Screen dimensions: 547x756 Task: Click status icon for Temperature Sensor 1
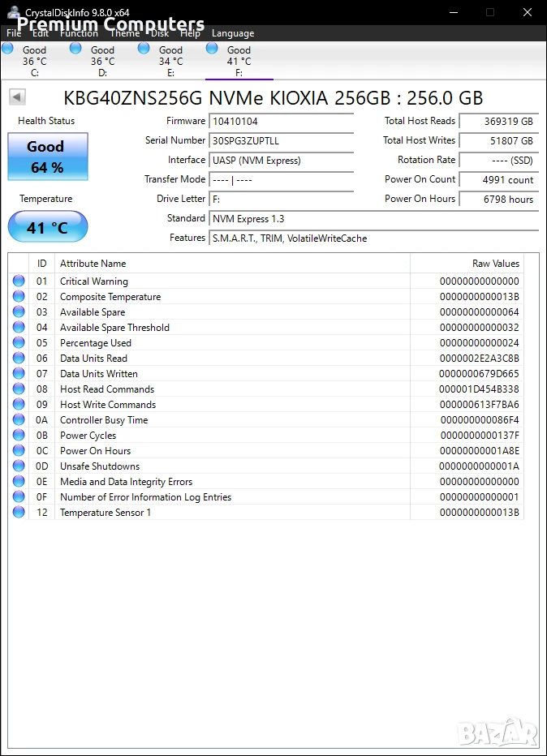pyautogui.click(x=19, y=512)
